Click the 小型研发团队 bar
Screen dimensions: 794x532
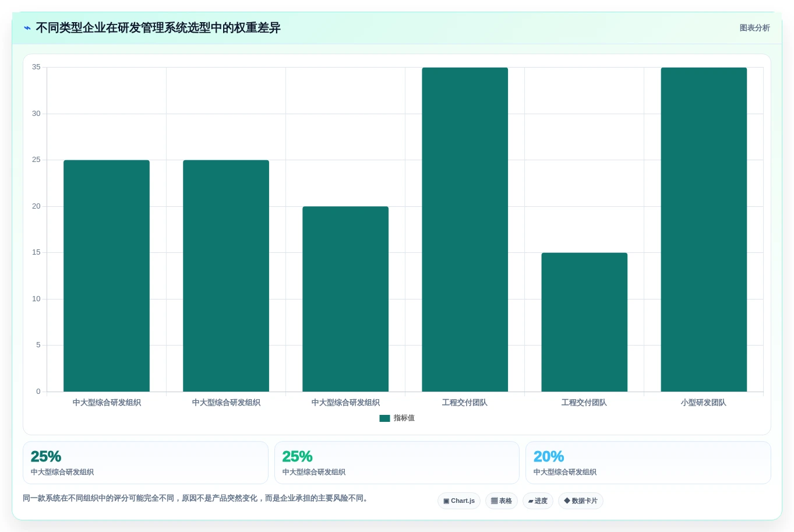[704, 230]
